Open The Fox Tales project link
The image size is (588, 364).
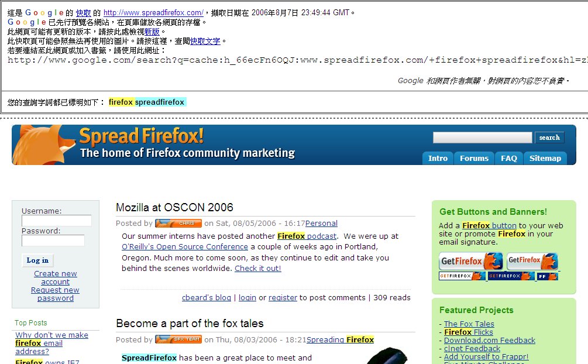pyautogui.click(x=469, y=324)
